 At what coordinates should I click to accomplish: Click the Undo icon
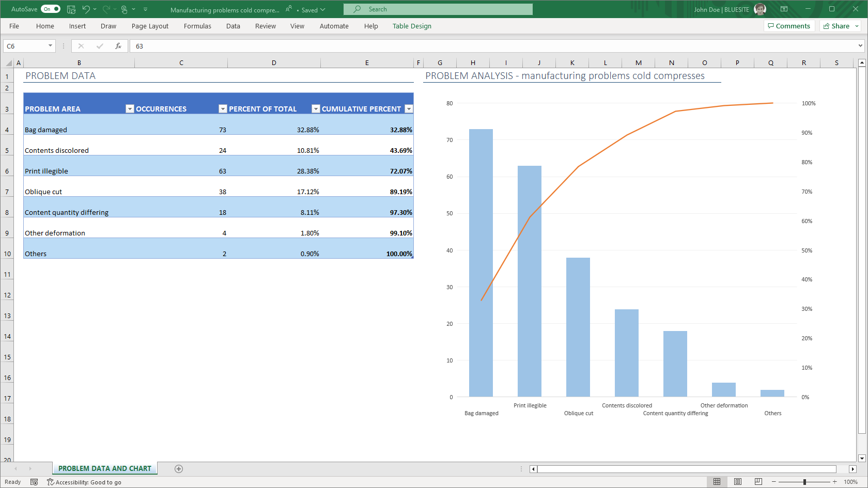pyautogui.click(x=86, y=9)
